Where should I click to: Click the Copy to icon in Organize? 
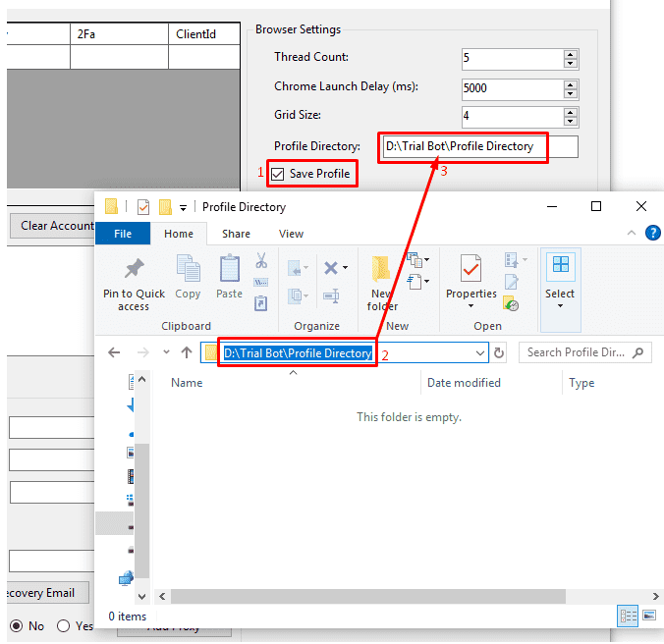(295, 295)
